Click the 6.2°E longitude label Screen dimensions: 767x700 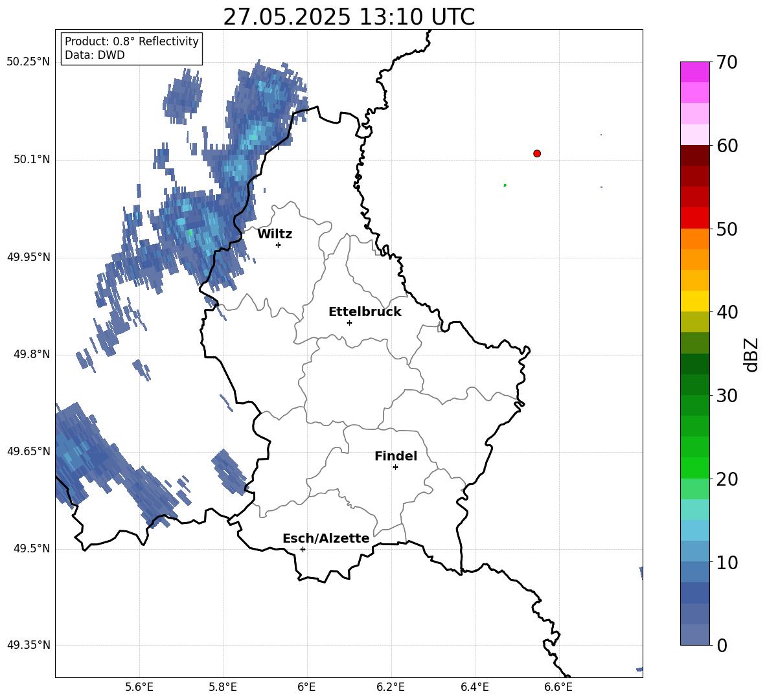[x=391, y=687]
